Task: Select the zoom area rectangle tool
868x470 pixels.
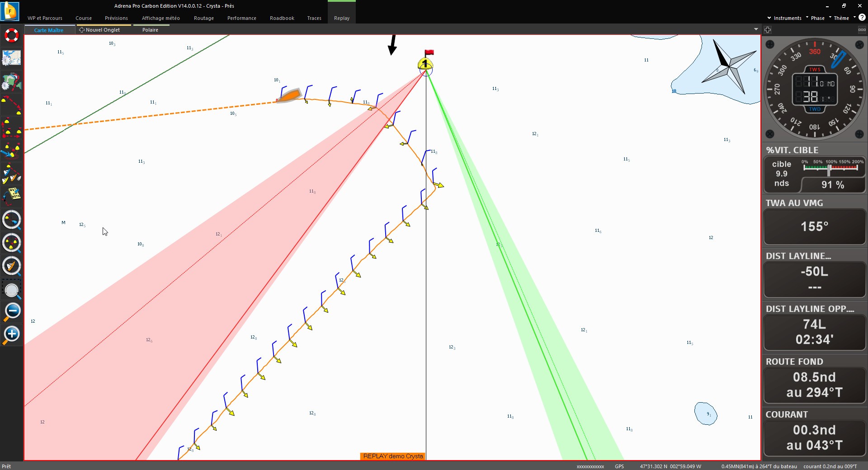Action: pyautogui.click(x=12, y=289)
